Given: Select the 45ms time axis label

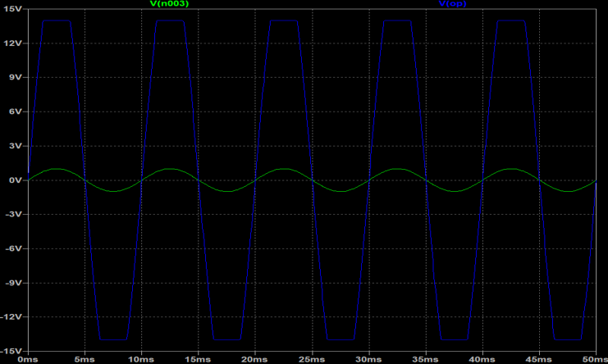Looking at the screenshot, I should point(539,359).
